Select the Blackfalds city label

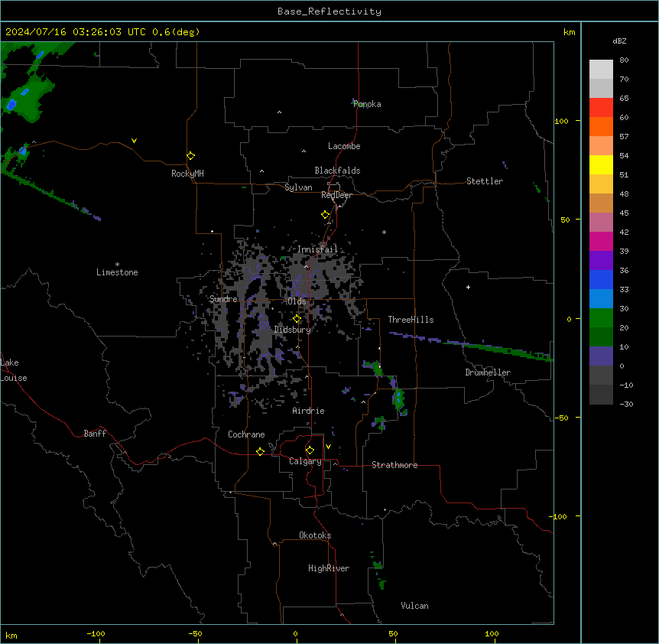[337, 171]
